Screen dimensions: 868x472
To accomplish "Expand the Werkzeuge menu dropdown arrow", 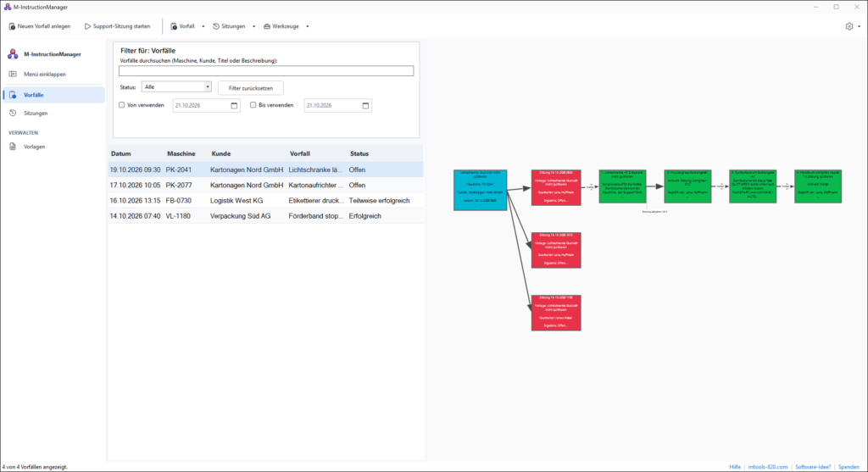I will pos(307,26).
